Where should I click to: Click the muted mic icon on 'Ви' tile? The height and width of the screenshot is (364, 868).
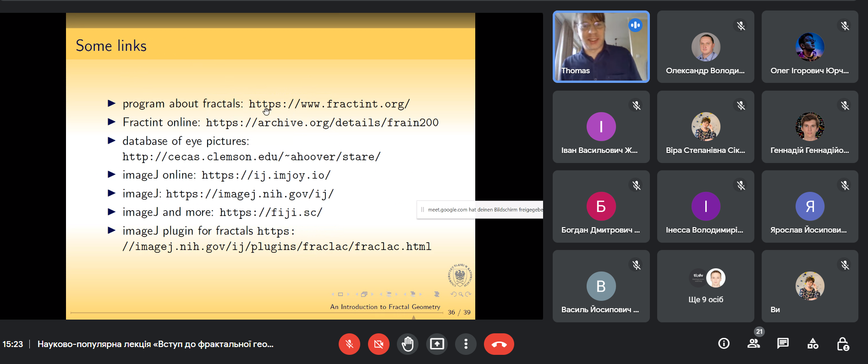845,265
